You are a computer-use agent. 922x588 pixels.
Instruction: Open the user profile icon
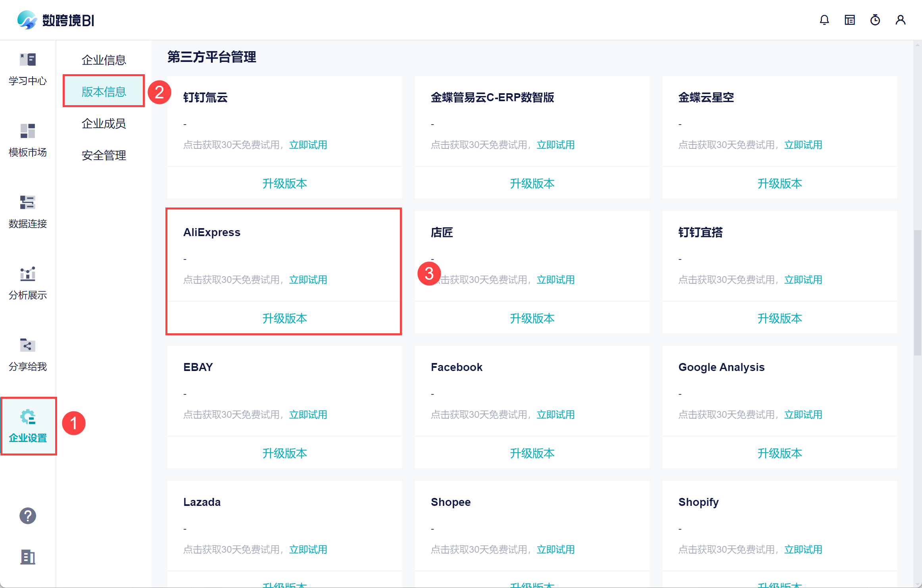901,20
